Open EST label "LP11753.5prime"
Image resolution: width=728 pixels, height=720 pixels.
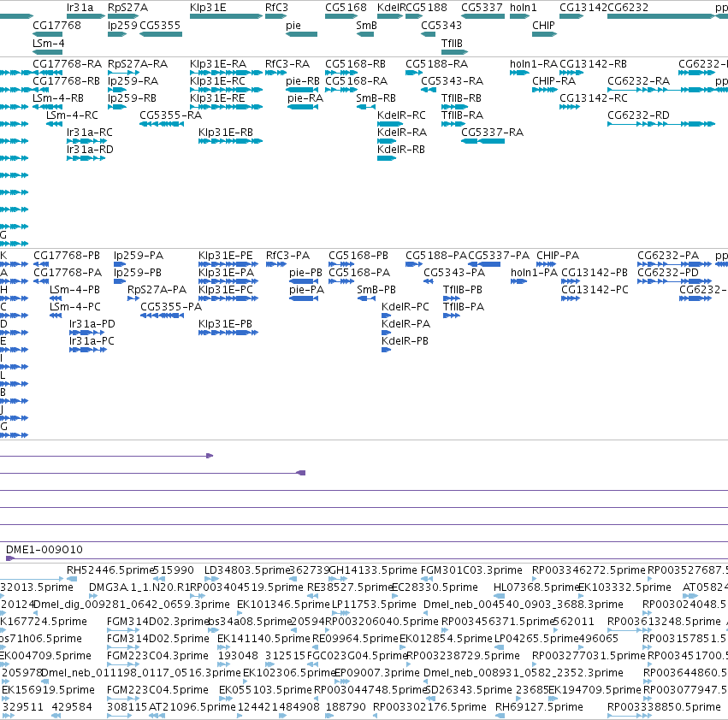[x=374, y=605]
